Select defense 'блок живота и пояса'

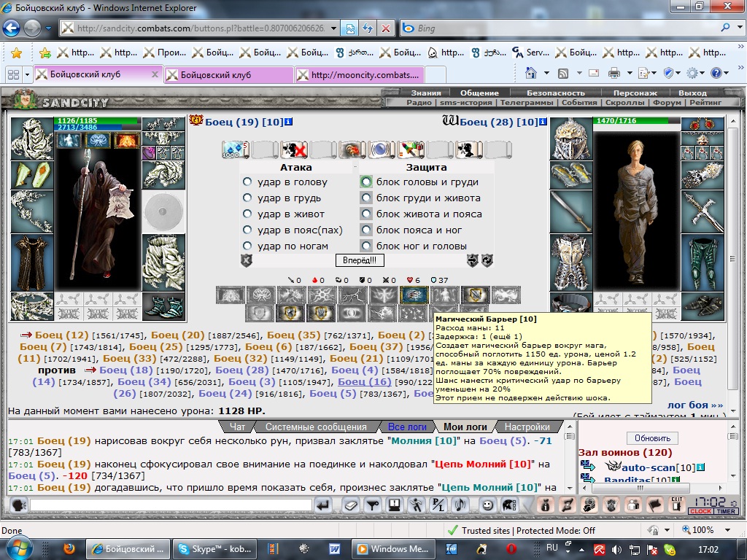coord(366,214)
